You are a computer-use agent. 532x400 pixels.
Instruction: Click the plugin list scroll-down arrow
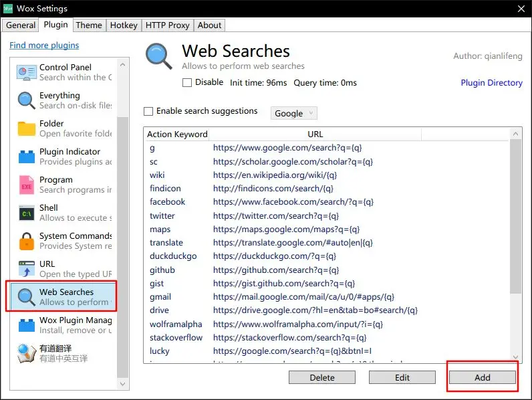point(123,384)
